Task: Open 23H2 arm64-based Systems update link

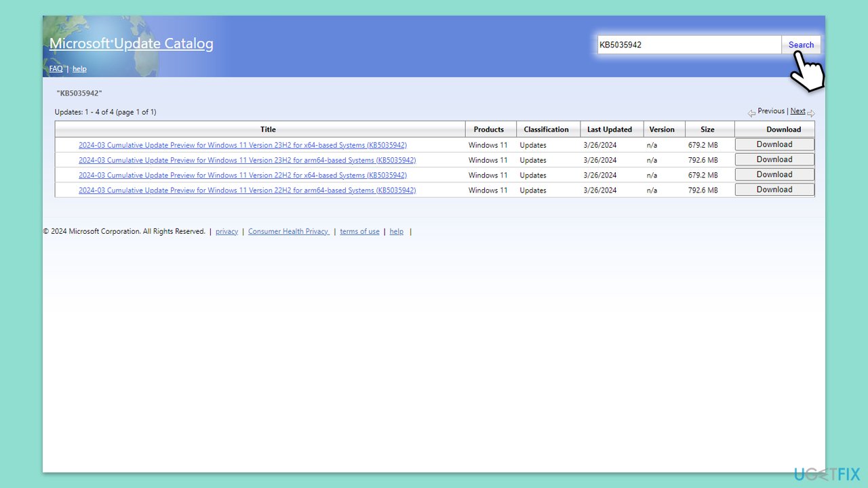Action: (248, 161)
